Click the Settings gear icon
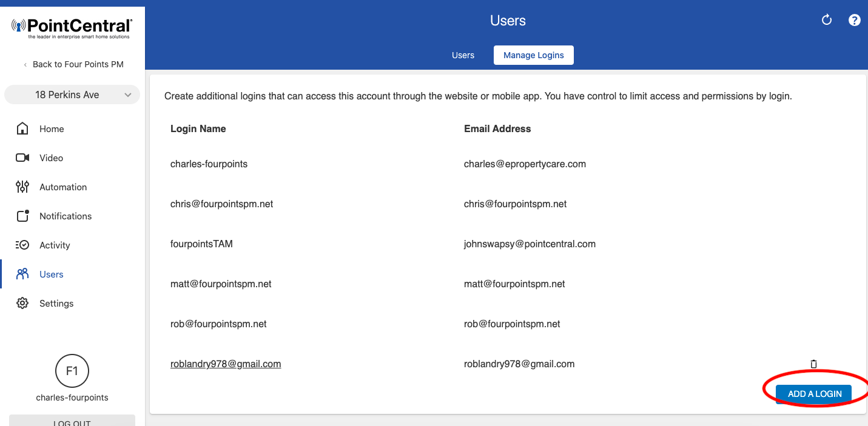Image resolution: width=868 pixels, height=426 pixels. [22, 303]
